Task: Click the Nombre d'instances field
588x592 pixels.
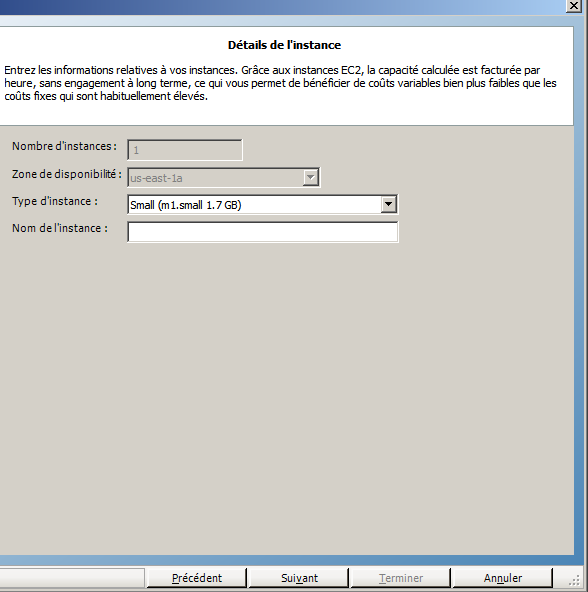Action: coord(185,150)
